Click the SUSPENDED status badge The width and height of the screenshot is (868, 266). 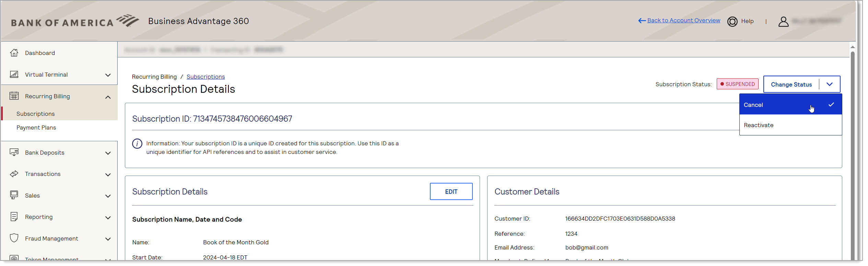point(737,84)
